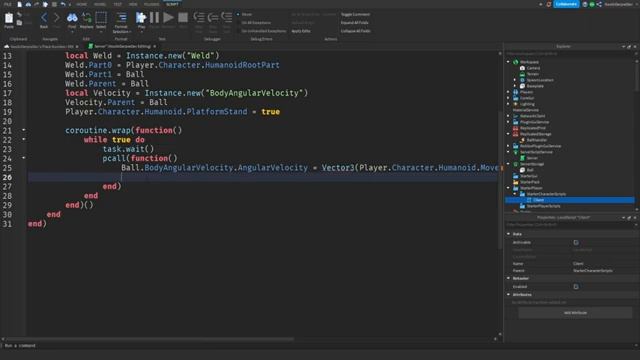Click Collapse All Folds action
640x360 pixels.
tap(356, 31)
